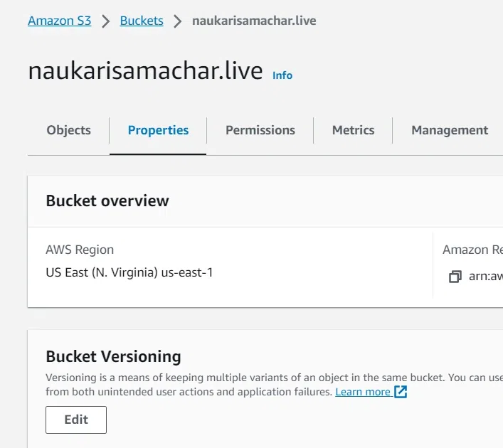503x448 pixels.
Task: Switch to the Objects tab
Action: click(68, 130)
